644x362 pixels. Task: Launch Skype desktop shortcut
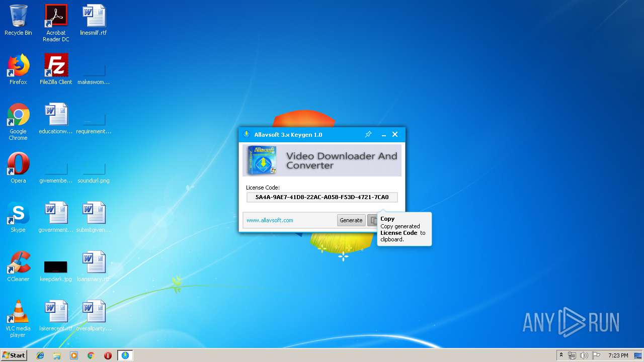point(18,217)
